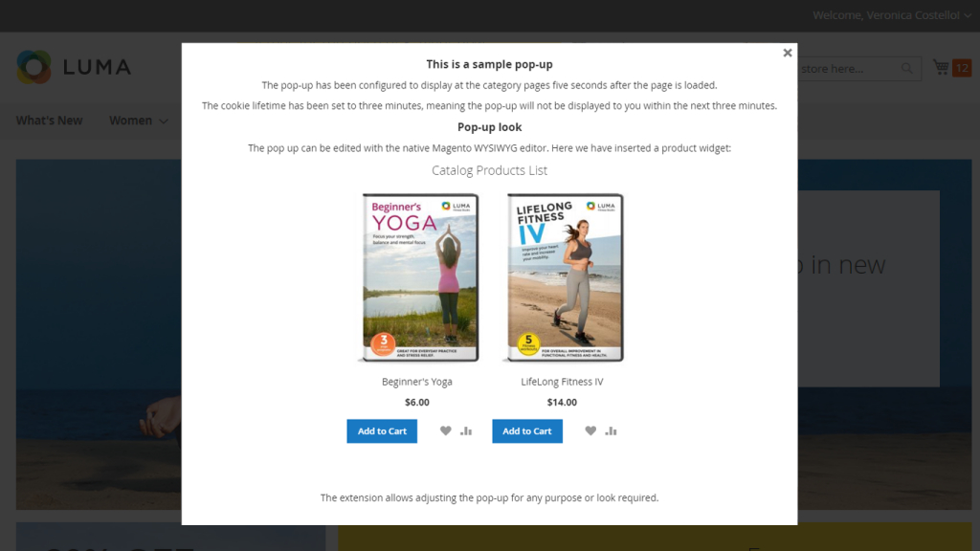Viewport: 980px width, 551px height.
Task: Expand the Women menu chevron
Action: pos(163,121)
